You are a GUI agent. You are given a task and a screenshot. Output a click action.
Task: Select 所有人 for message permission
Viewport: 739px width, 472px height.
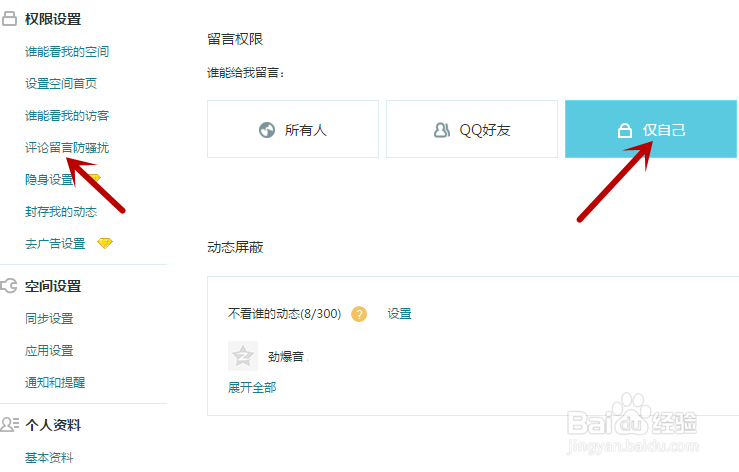(x=295, y=130)
